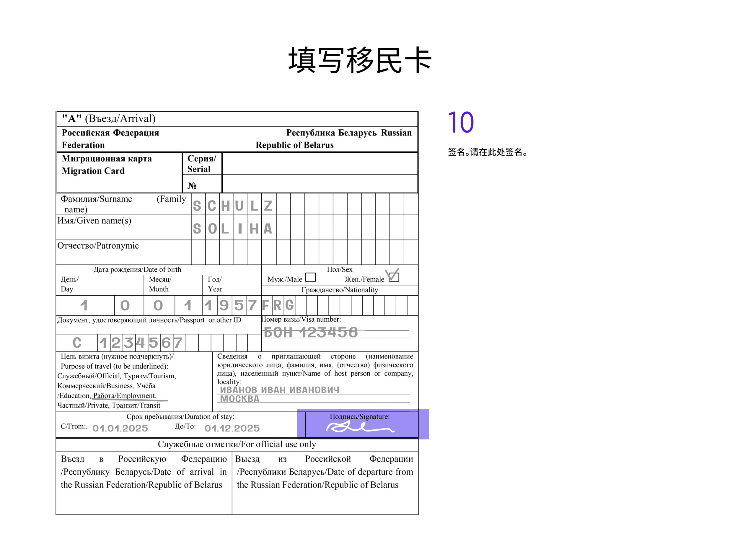
Task: Select underlined Работа/Employment purpose
Action: (x=125, y=396)
